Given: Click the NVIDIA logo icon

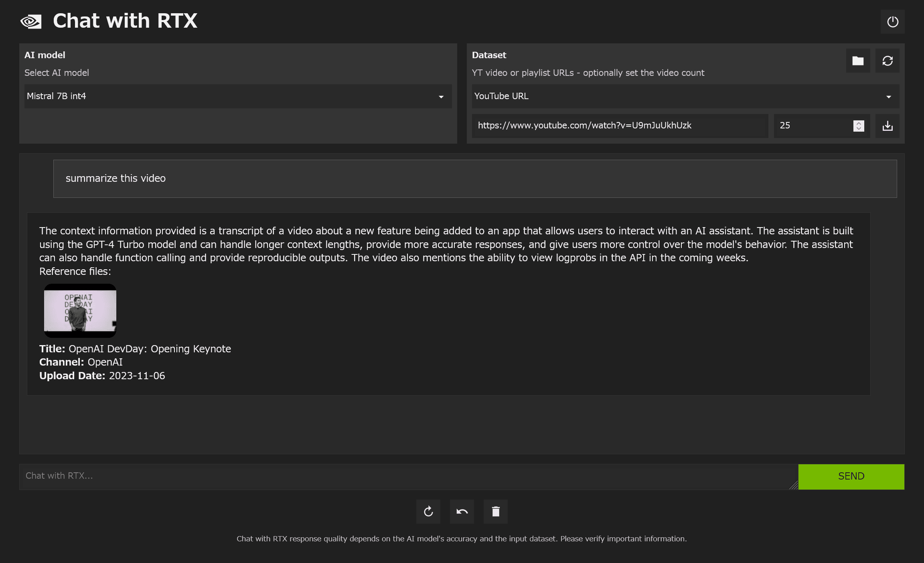Looking at the screenshot, I should tap(31, 22).
